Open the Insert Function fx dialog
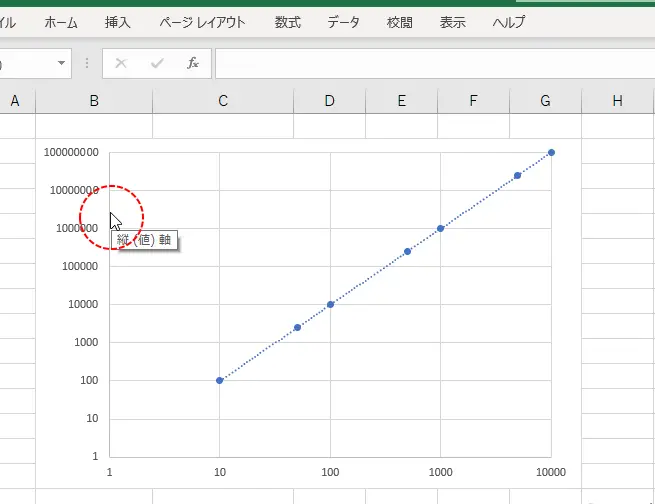The image size is (655, 504). pos(193,63)
